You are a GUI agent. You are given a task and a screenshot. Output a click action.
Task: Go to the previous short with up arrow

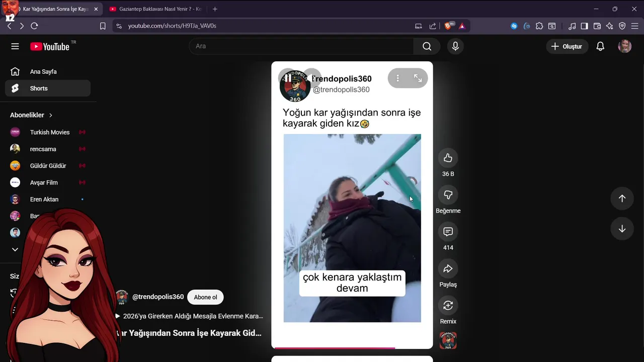(x=622, y=198)
